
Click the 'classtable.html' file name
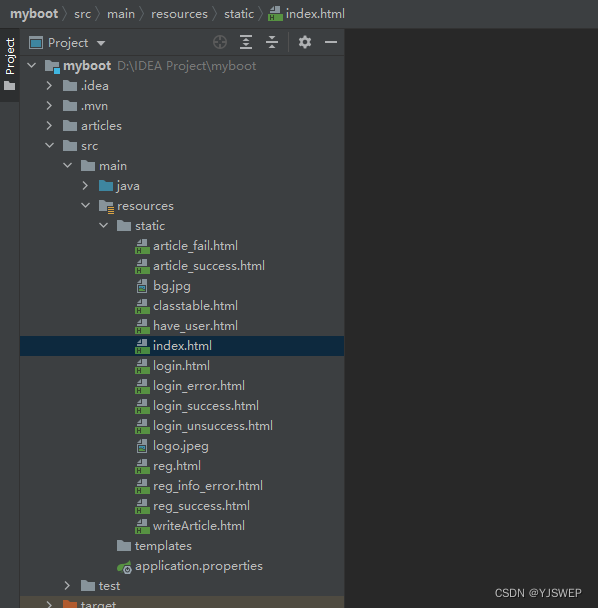coord(195,306)
